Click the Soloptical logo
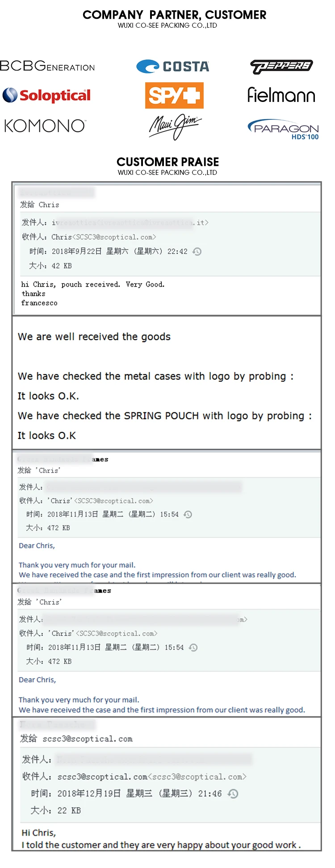335x868 pixels. (46, 95)
